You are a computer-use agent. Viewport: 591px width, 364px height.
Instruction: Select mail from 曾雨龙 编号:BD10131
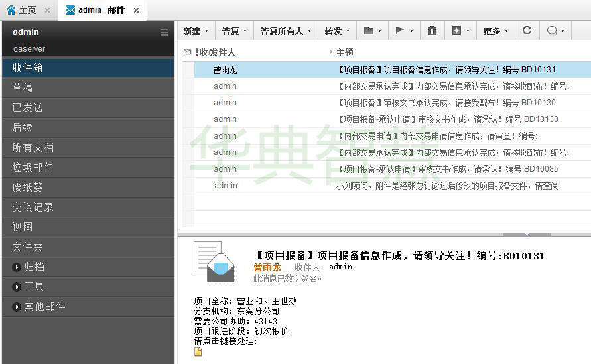click(393, 70)
